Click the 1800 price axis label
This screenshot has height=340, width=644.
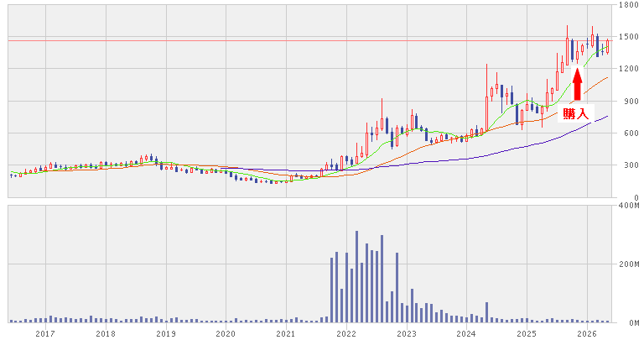tap(629, 4)
